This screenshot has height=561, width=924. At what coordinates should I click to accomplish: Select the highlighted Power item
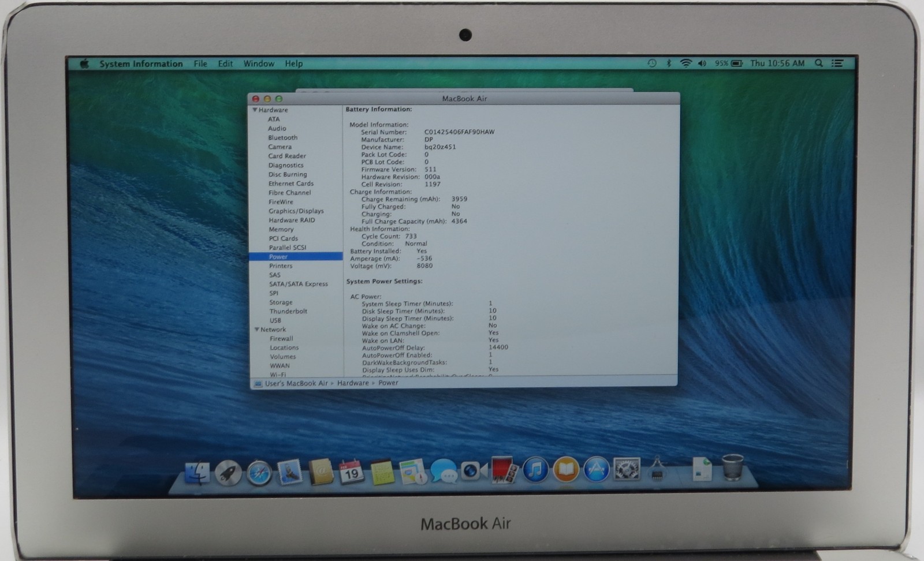(296, 257)
